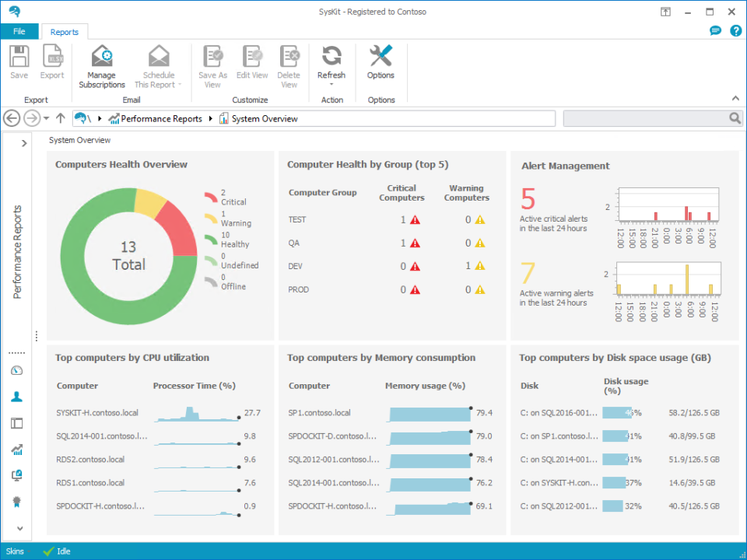Collapse the ribbon with the chevron

pyautogui.click(x=735, y=99)
